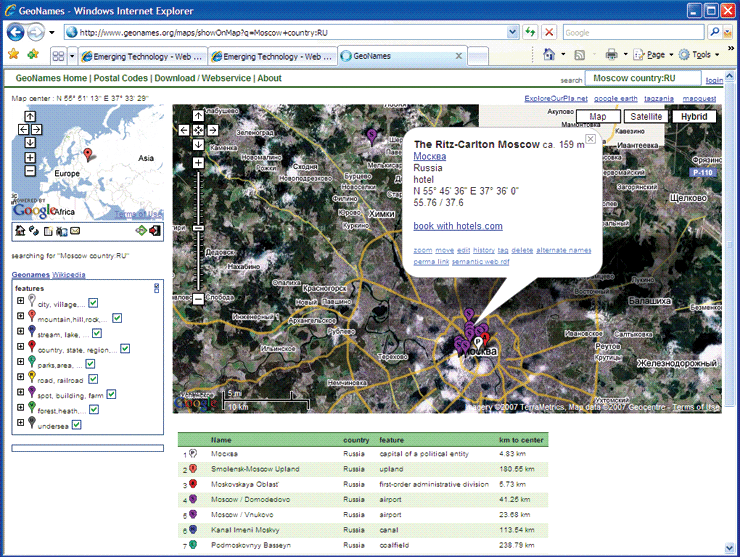
Task: Pan the overview mini-map down
Action: tap(30, 143)
